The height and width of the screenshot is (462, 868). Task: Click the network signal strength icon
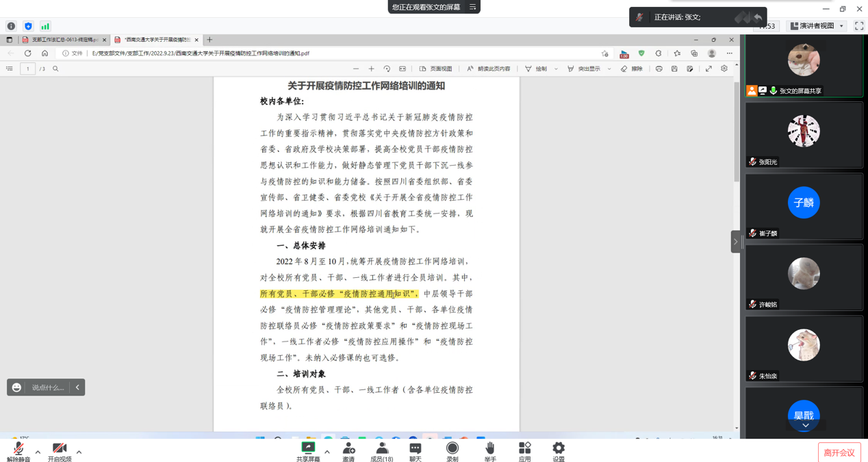coord(45,26)
